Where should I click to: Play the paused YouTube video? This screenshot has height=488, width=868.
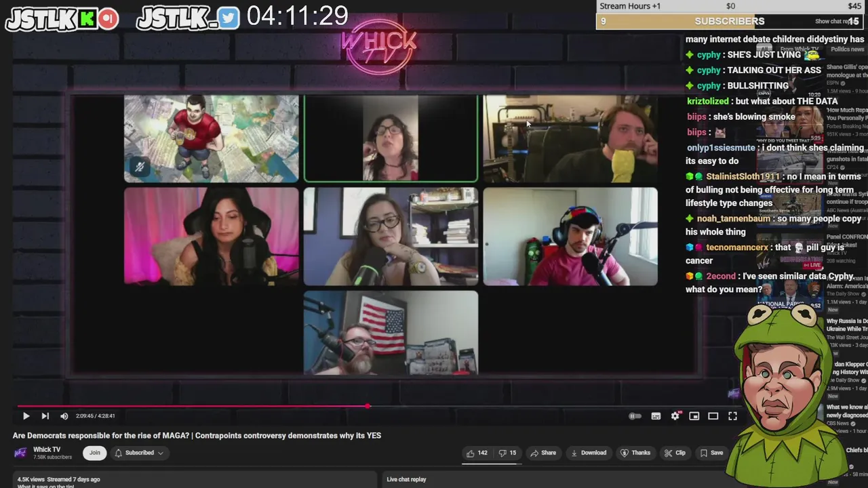point(26,416)
